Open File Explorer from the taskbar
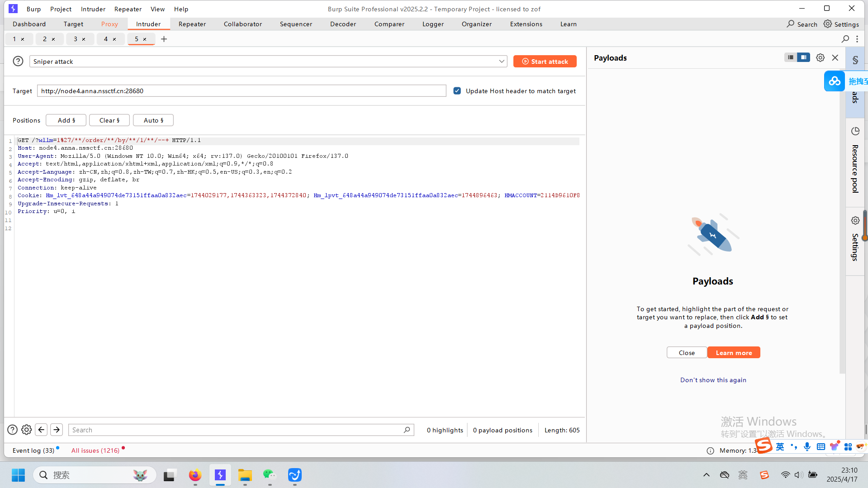Image resolution: width=868 pixels, height=488 pixels. coord(245,475)
